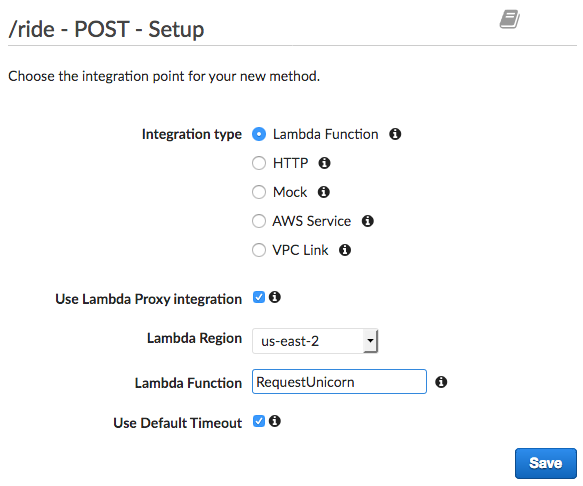This screenshot has height=486, width=583.
Task: Open the documentation book icon
Action: (510, 19)
